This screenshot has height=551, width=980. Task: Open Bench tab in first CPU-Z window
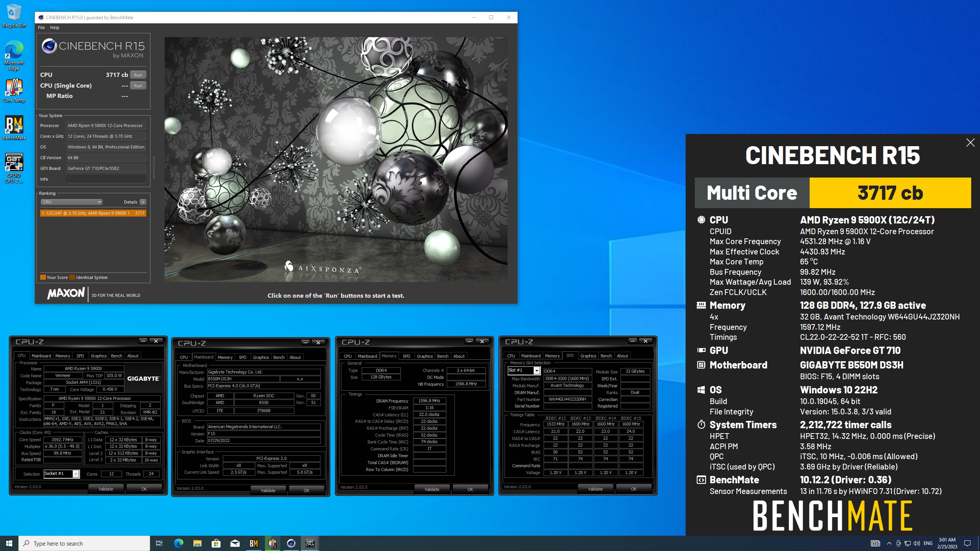pos(116,356)
